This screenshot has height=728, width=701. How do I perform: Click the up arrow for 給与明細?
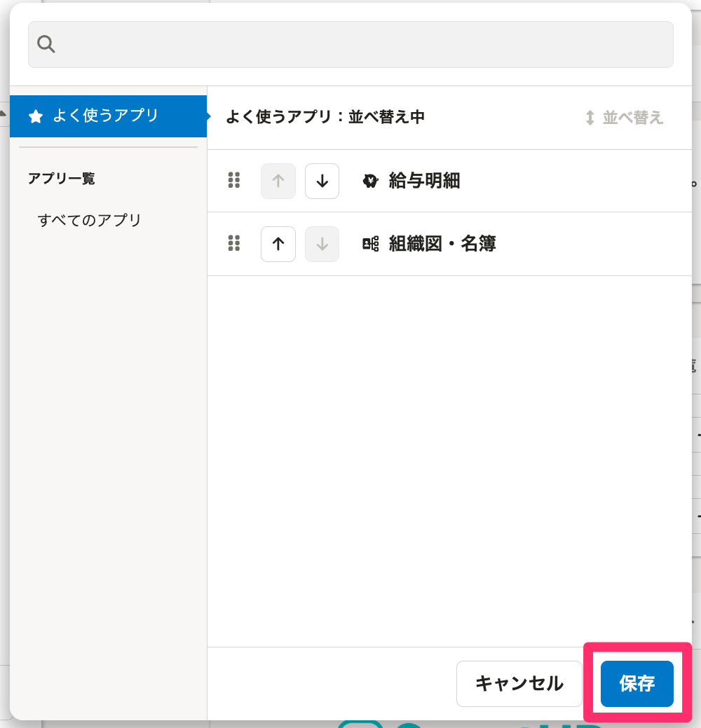tap(278, 181)
